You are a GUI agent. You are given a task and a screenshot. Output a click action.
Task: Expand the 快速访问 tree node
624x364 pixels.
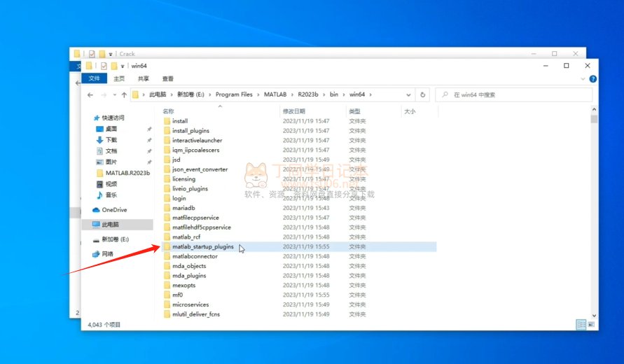(88, 118)
